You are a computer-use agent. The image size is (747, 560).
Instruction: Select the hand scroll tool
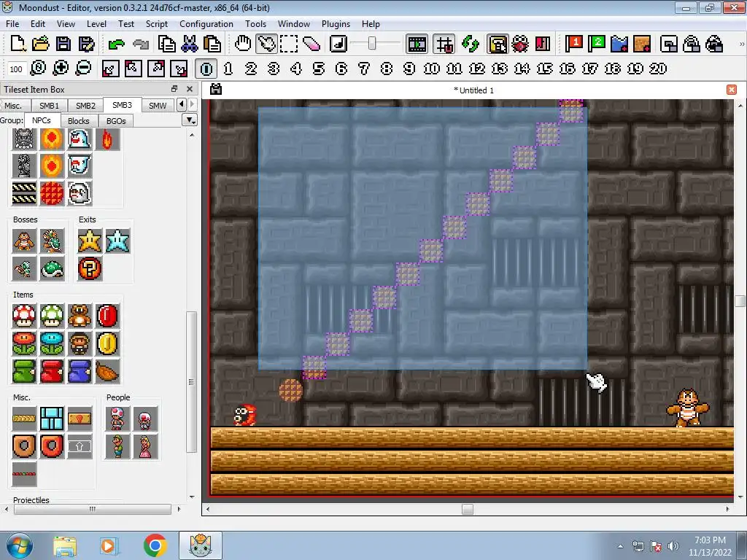(243, 44)
